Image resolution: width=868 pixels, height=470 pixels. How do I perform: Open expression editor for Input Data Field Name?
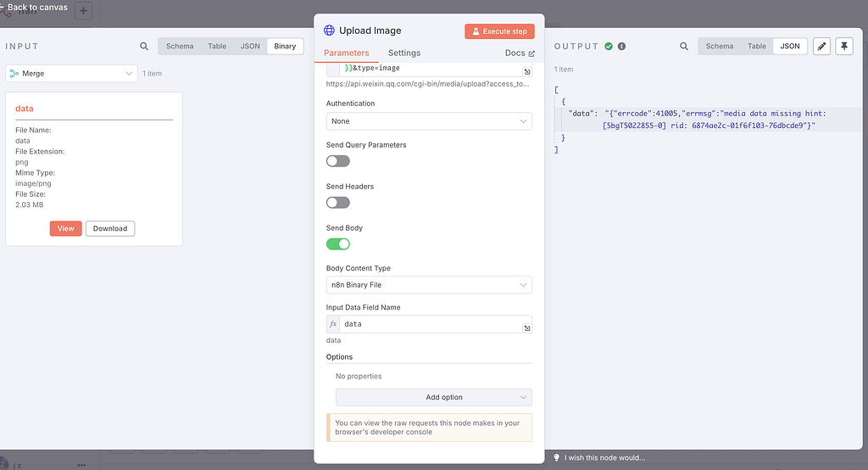[527, 328]
